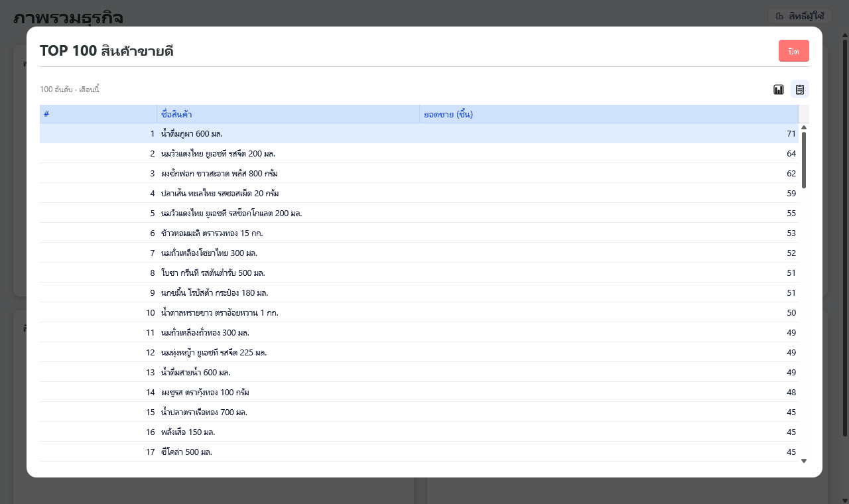This screenshot has width=849, height=504.
Task: Click rank number 12 in the # column
Action: point(150,353)
